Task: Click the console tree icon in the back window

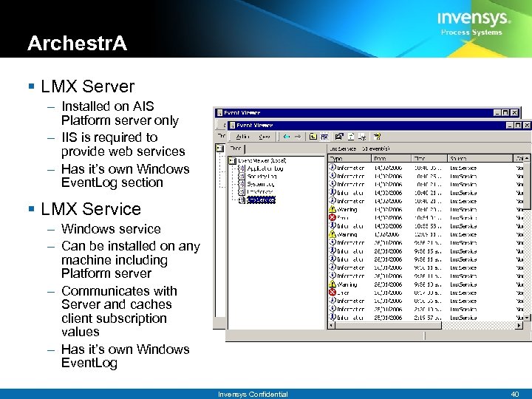Action: coord(220,149)
